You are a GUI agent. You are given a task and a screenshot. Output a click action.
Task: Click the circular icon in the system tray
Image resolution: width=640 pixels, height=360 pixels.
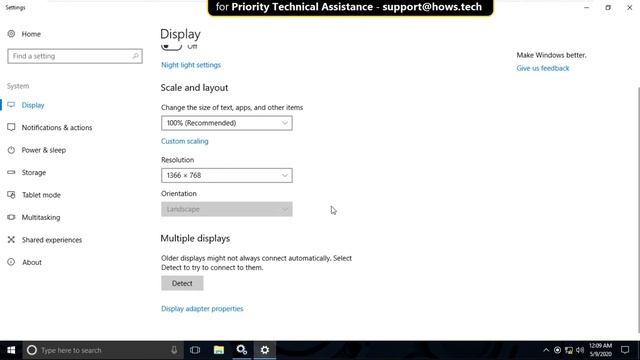coord(557,350)
